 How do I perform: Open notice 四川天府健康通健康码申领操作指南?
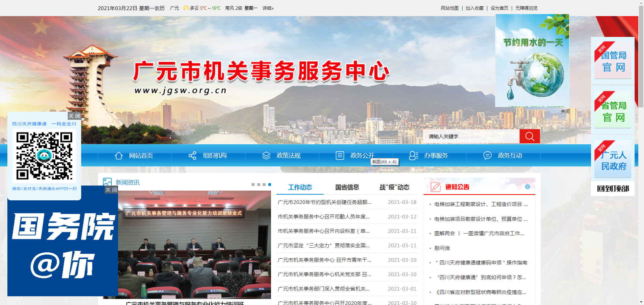(481, 262)
